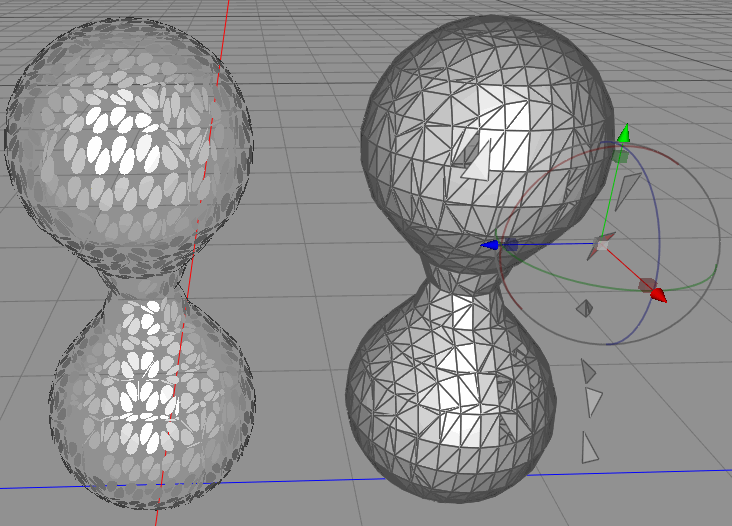Click the gizmo's center origin handle
The width and height of the screenshot is (732, 526).
[602, 244]
